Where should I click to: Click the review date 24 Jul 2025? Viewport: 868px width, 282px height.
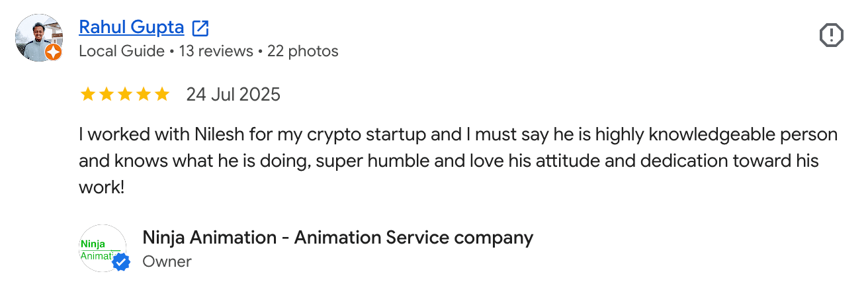click(233, 95)
